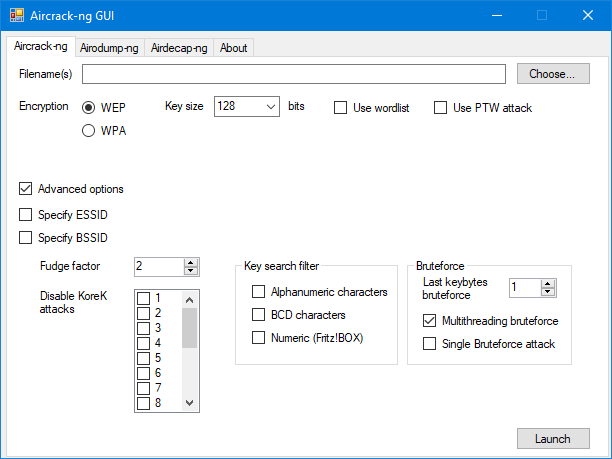Check the Specify ESSID checkbox

[25, 215]
